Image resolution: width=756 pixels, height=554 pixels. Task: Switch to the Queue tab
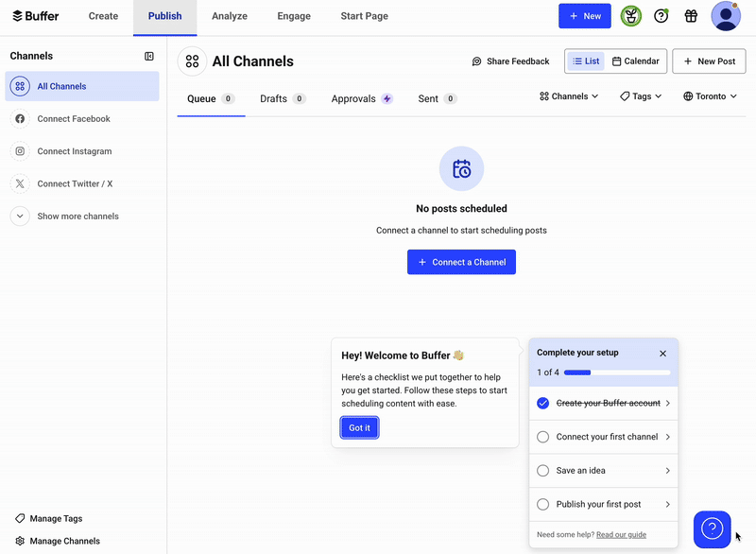211,99
